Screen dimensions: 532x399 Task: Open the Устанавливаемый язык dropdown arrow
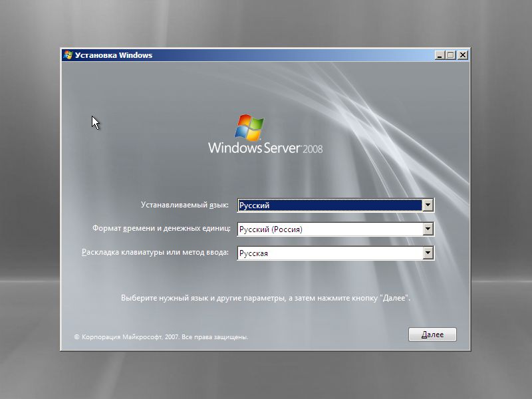(x=428, y=205)
